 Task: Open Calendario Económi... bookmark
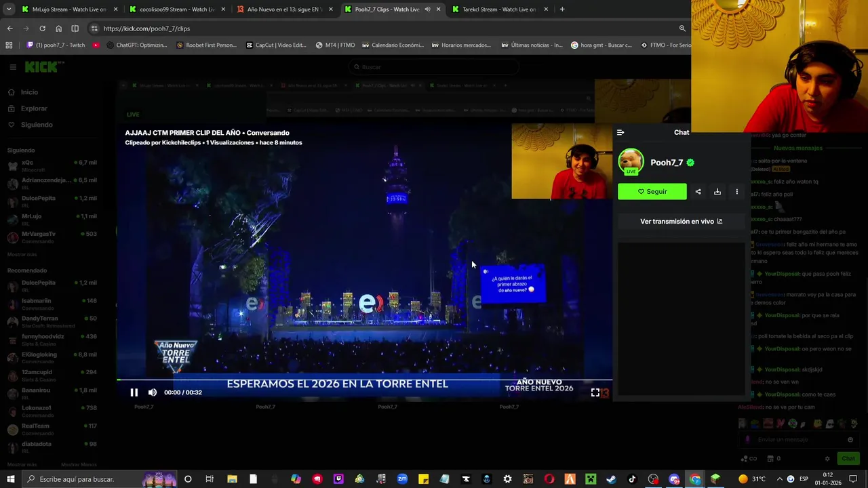[393, 45]
